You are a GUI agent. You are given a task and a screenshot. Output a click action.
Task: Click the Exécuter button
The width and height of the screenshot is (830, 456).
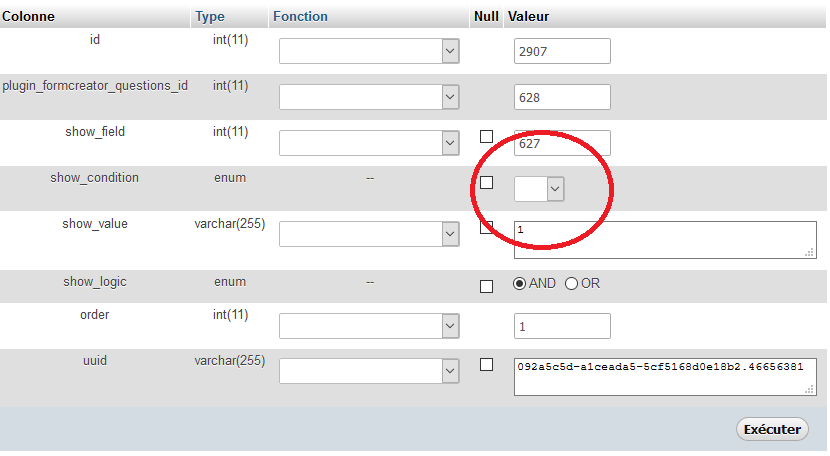coord(772,429)
